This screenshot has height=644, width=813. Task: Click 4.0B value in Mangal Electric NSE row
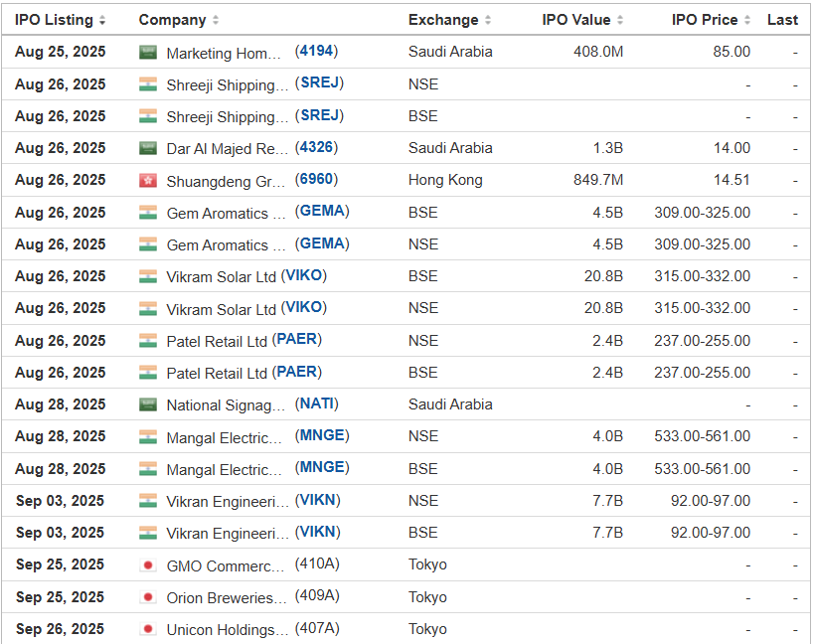608,436
